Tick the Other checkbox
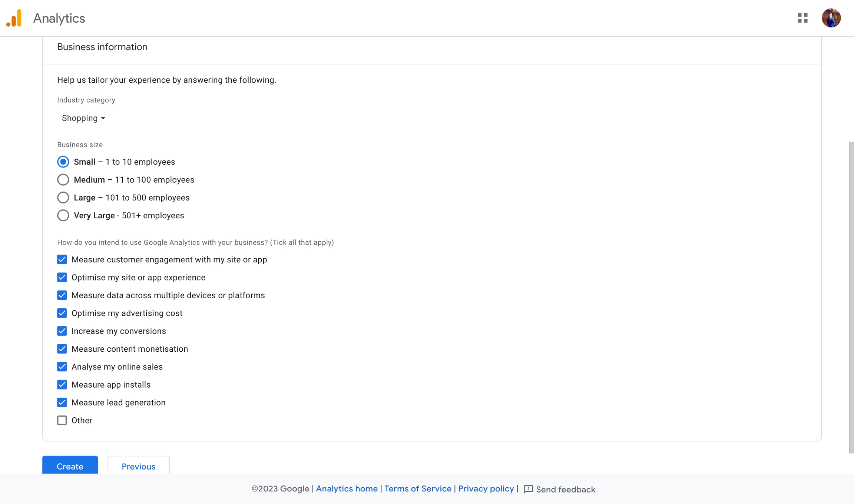This screenshot has height=504, width=854. 62,420
